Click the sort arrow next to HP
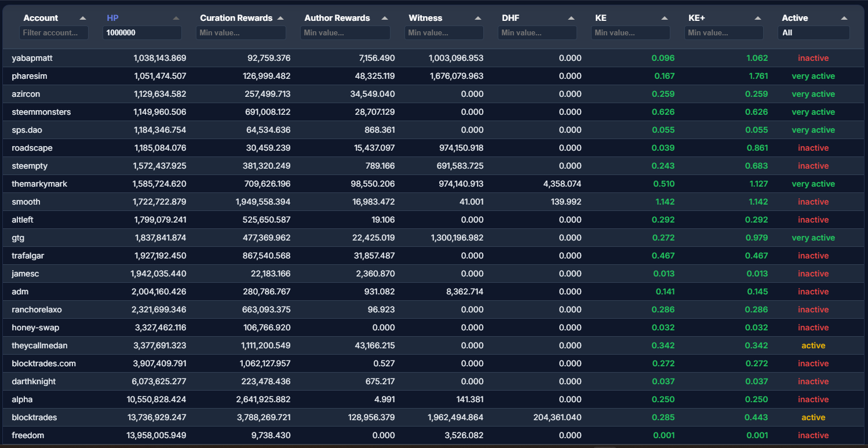The height and width of the screenshot is (448, 868). [x=176, y=19]
